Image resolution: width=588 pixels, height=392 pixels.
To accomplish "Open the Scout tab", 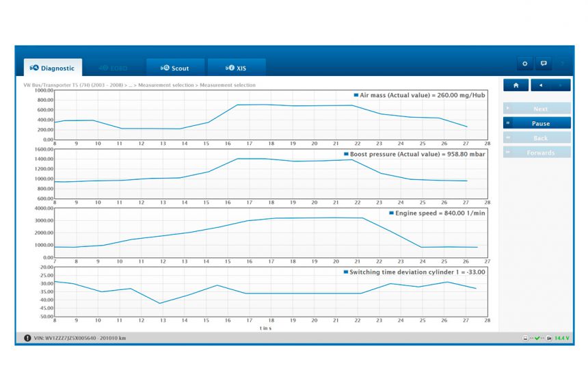I will (175, 68).
